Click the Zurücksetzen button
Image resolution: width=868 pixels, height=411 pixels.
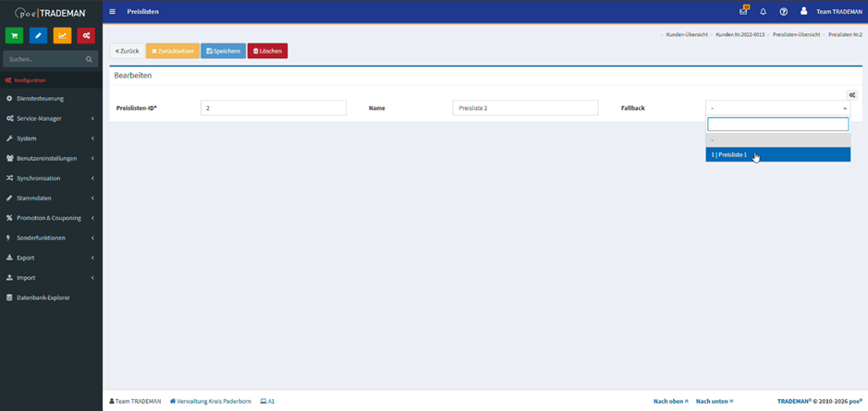(173, 51)
